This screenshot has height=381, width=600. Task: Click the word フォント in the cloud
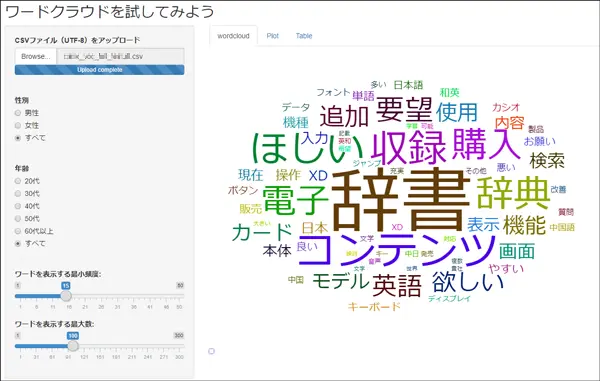[x=333, y=92]
